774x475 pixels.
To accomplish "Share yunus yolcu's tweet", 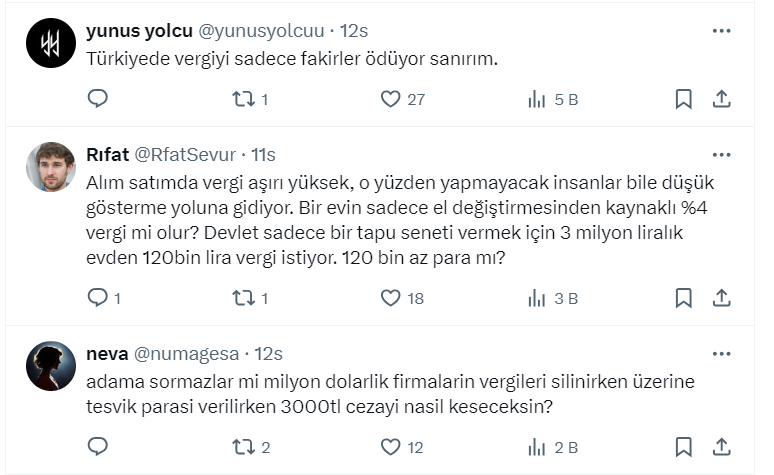I will click(x=722, y=98).
